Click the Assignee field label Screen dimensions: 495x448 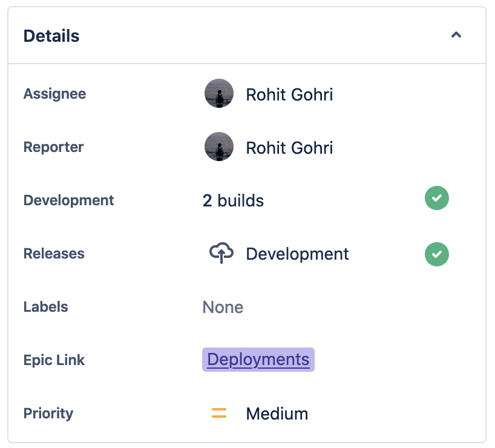(x=54, y=94)
